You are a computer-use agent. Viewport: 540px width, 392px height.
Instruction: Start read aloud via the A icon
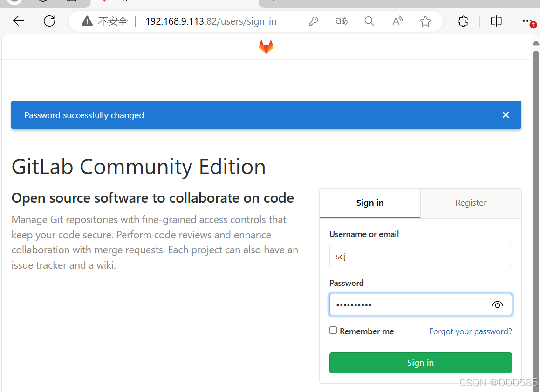pyautogui.click(x=397, y=21)
